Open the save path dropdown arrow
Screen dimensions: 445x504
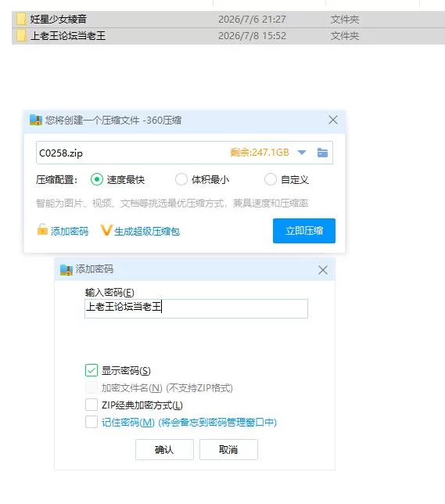pyautogui.click(x=302, y=153)
